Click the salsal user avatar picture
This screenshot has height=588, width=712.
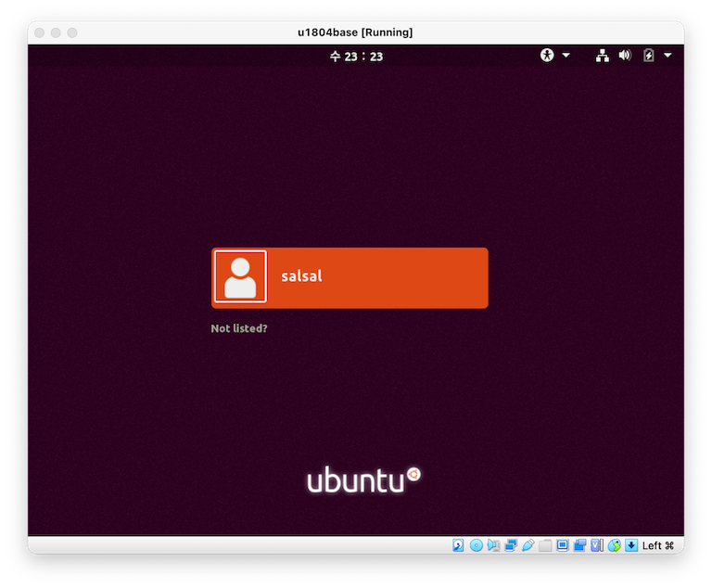coord(240,276)
